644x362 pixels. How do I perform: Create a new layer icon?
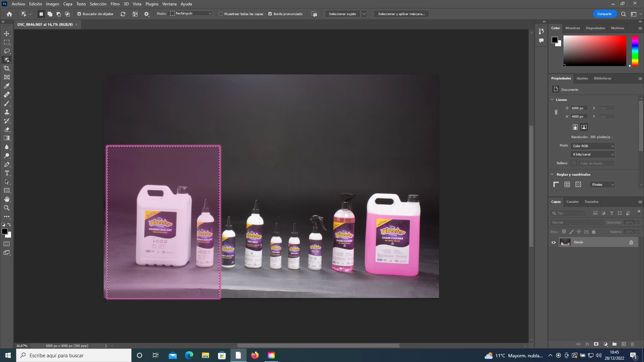(624, 344)
